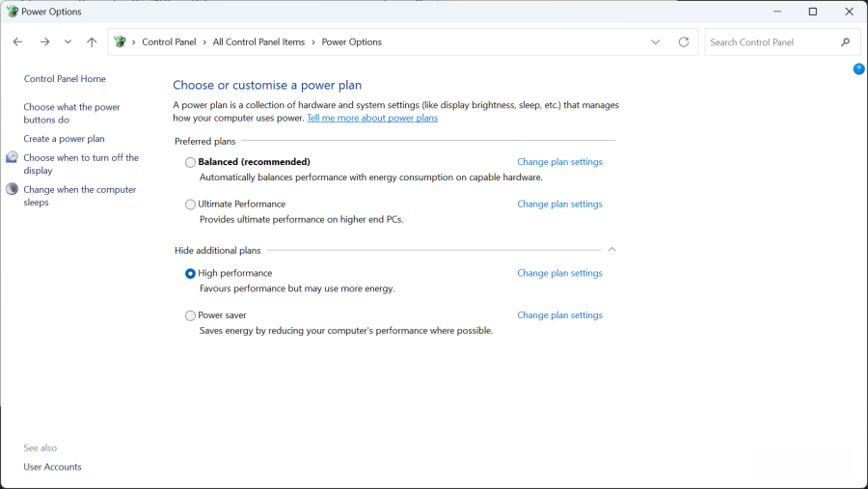This screenshot has width=868, height=489.
Task: Click the Power Options title bar icon
Action: (x=13, y=11)
